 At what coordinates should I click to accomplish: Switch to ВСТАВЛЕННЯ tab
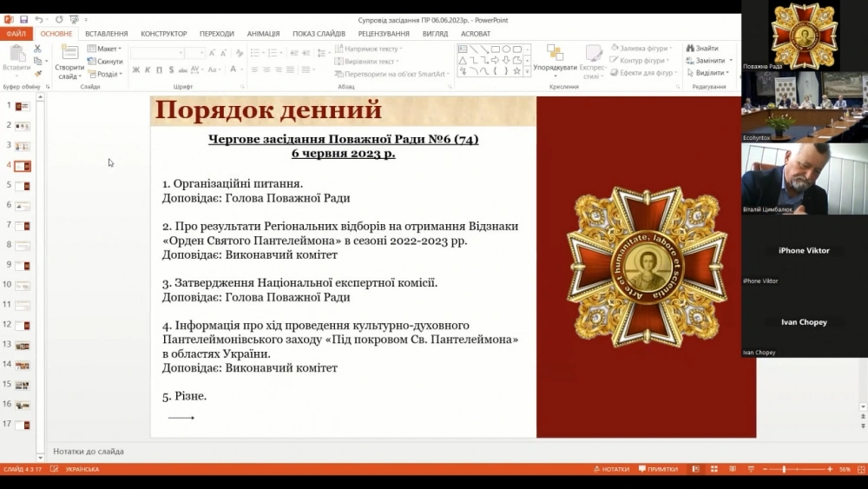click(106, 34)
